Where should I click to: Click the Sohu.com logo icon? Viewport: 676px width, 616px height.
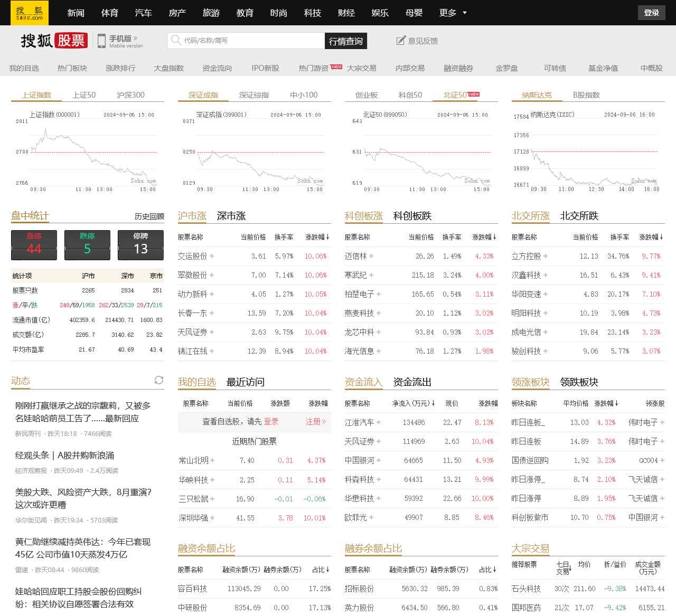tap(29, 13)
